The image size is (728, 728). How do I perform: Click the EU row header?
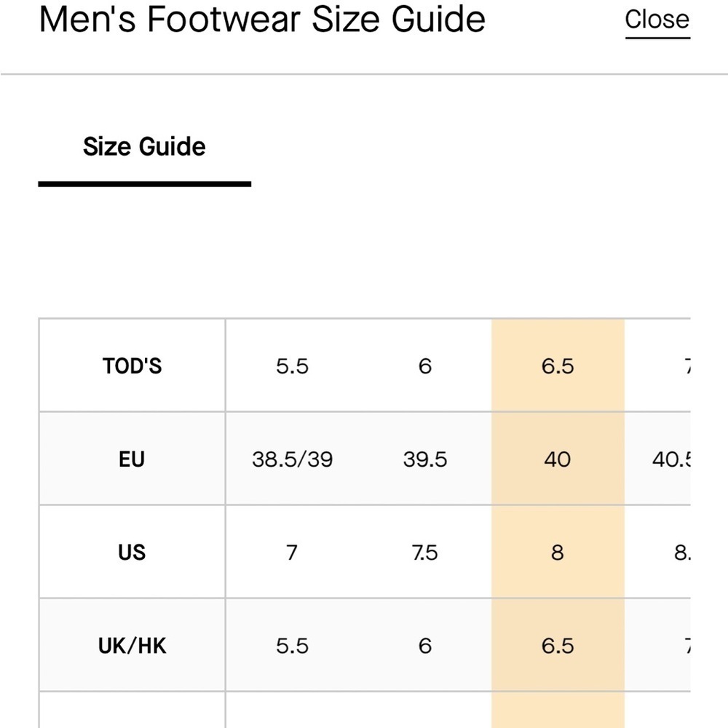[x=132, y=459]
